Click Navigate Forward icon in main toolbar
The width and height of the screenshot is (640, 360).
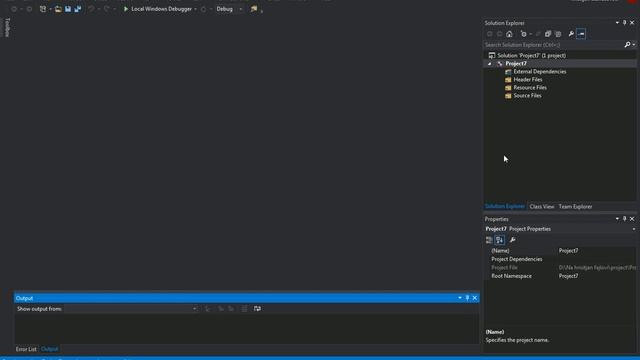pos(29,9)
